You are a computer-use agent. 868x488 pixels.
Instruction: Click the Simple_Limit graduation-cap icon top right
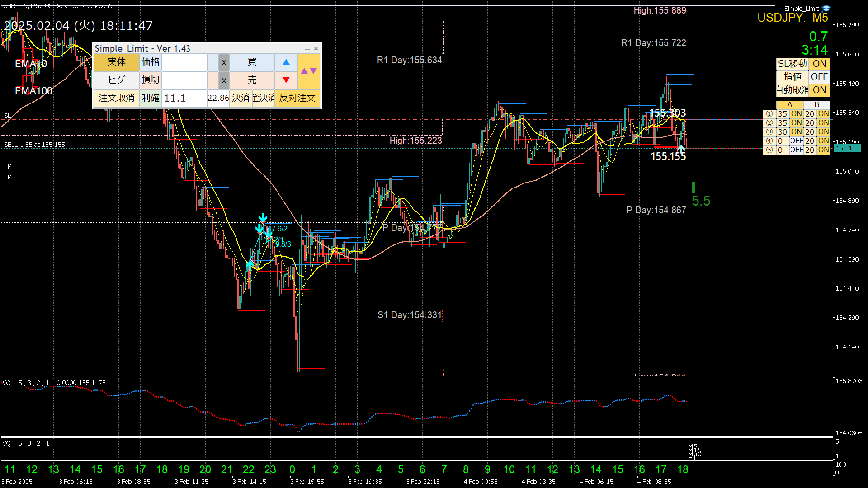pyautogui.click(x=826, y=8)
